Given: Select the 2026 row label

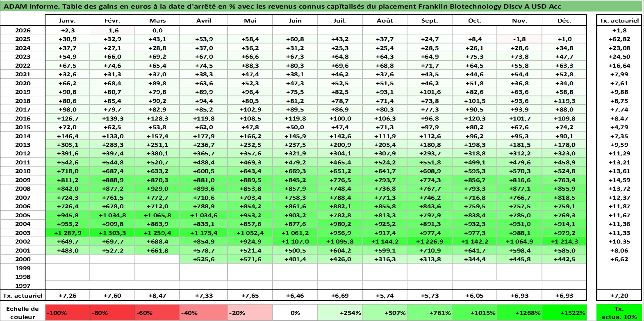Looking at the screenshot, I should [x=23, y=30].
